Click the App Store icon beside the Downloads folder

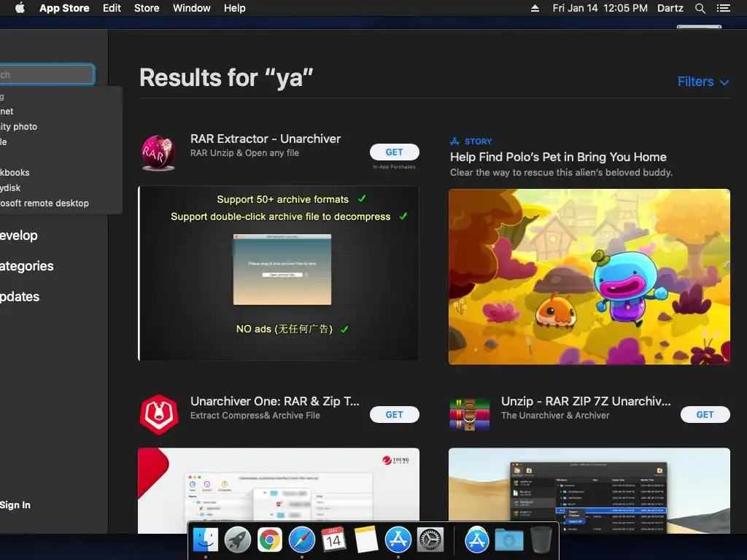pos(477,540)
